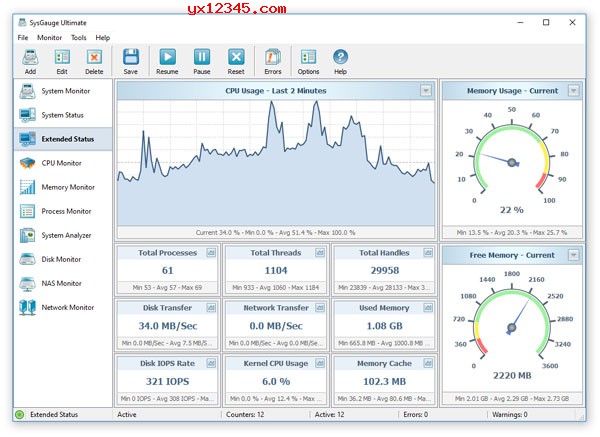Click the 6.0 % kernel CPU value
Screen dimensions: 600x437
(276, 382)
